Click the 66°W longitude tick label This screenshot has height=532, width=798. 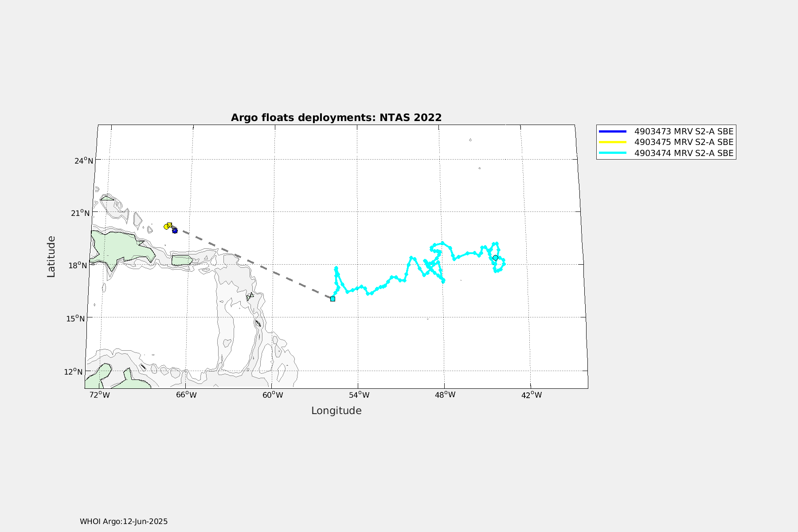tap(186, 395)
